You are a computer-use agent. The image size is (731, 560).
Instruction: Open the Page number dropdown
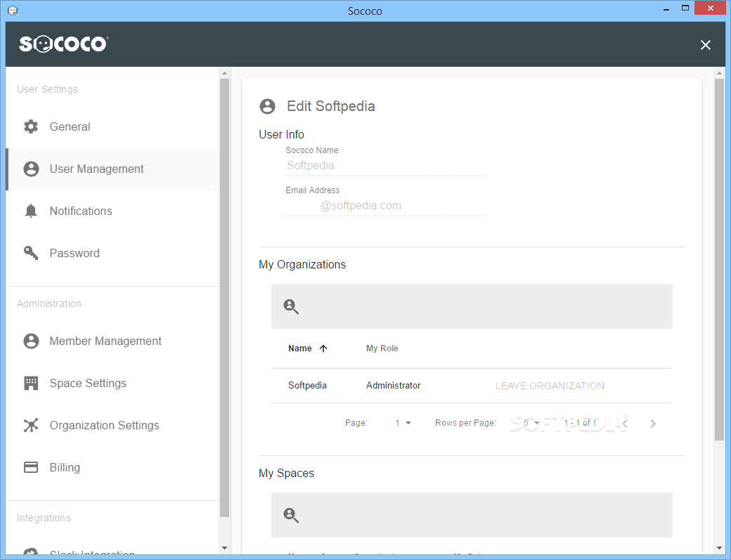(x=403, y=423)
